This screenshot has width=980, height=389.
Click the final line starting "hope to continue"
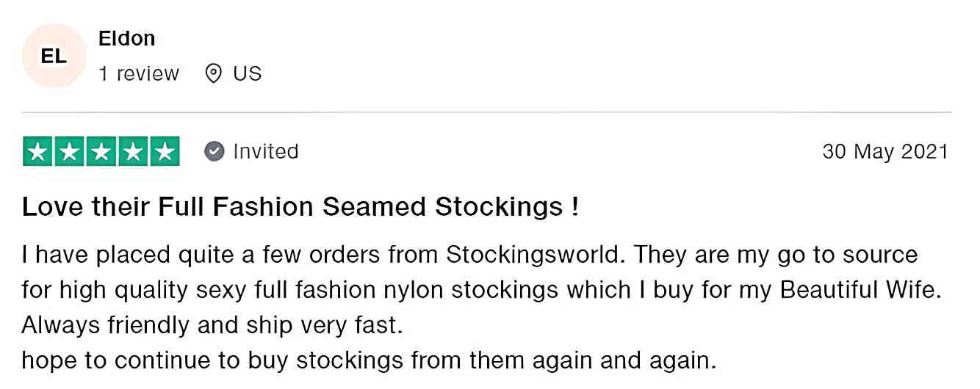pyautogui.click(x=368, y=360)
